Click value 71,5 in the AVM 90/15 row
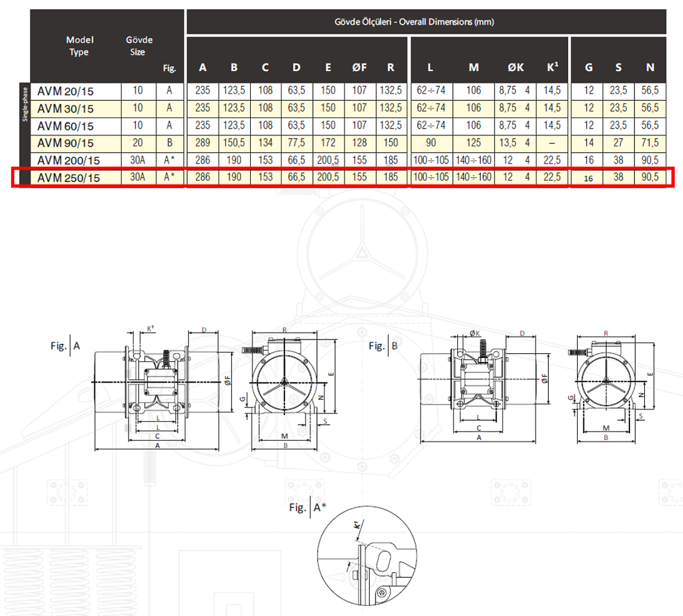Screen dimensions: 683x616 [x=651, y=143]
